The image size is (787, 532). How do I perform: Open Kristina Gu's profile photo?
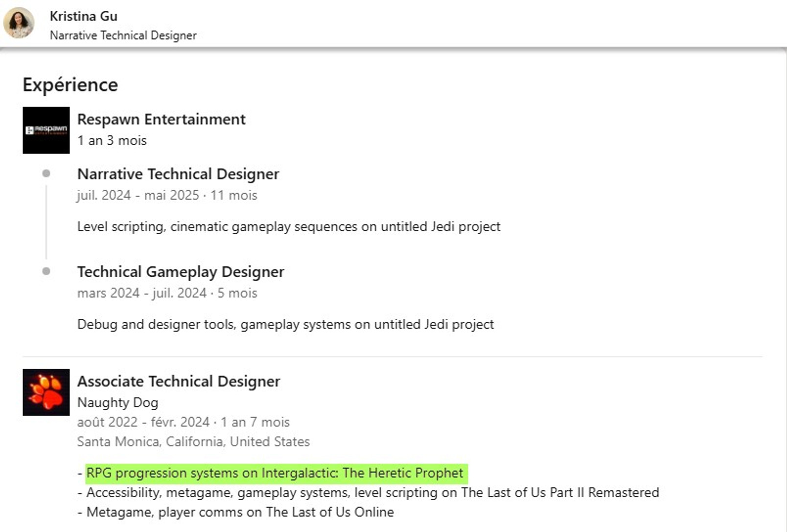coord(19,23)
